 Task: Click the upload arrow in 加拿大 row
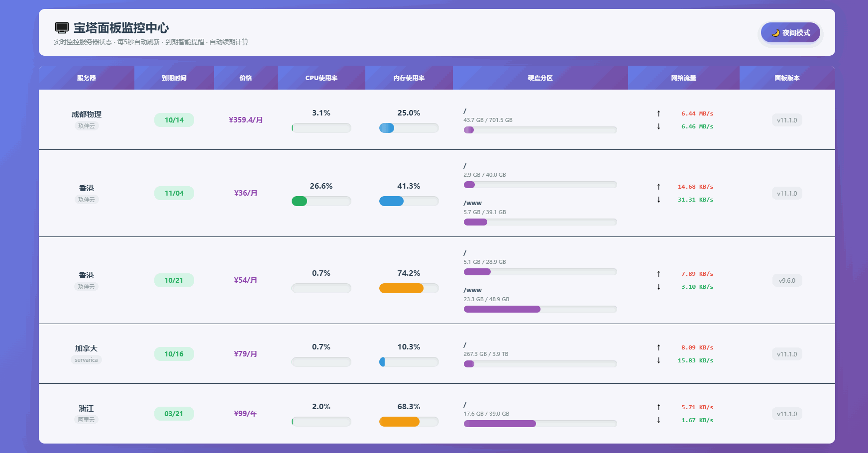click(x=658, y=347)
